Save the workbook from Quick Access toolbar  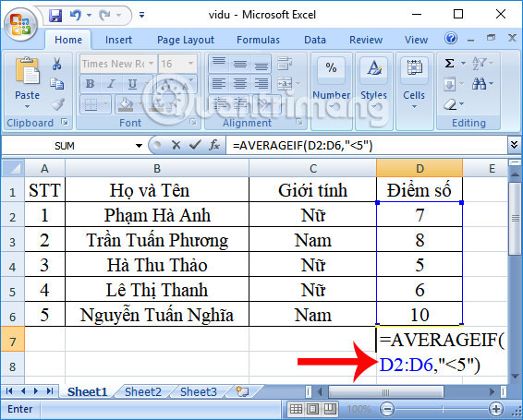pos(55,15)
